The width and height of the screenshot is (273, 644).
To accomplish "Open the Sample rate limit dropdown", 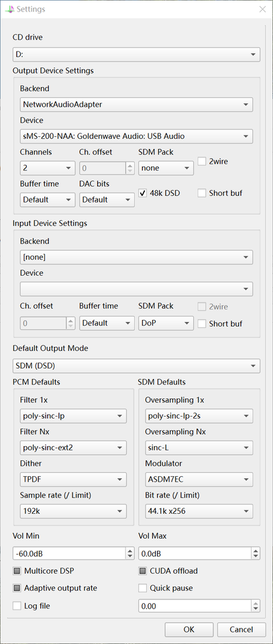I will [x=73, y=511].
